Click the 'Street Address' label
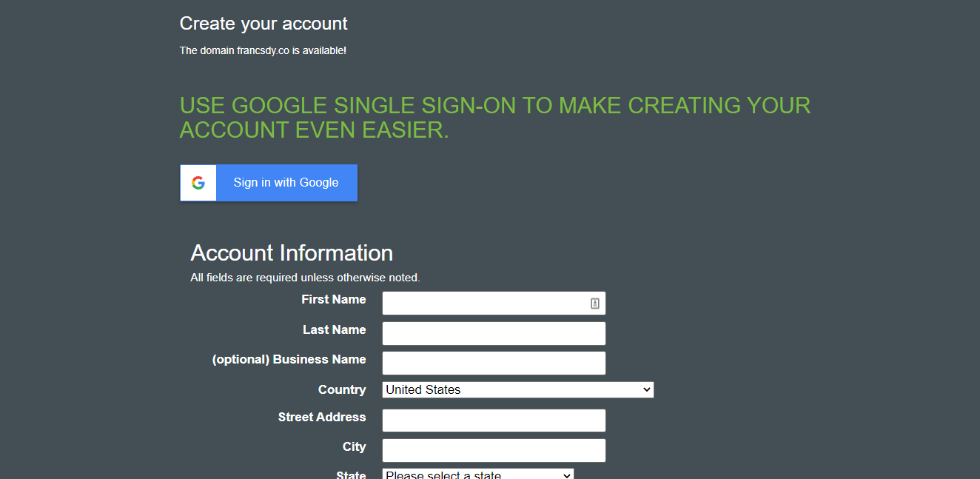 point(322,418)
